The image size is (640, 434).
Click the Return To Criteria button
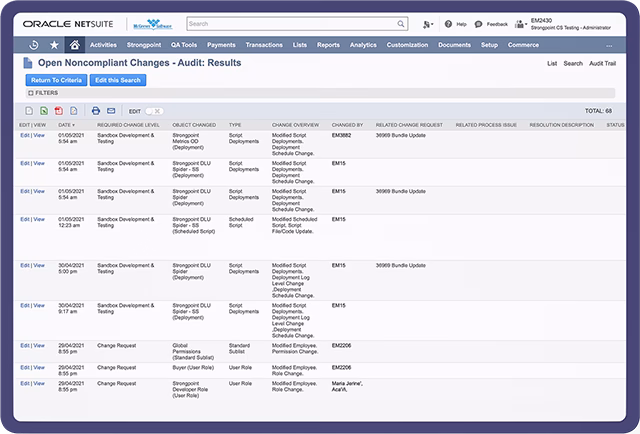56,80
